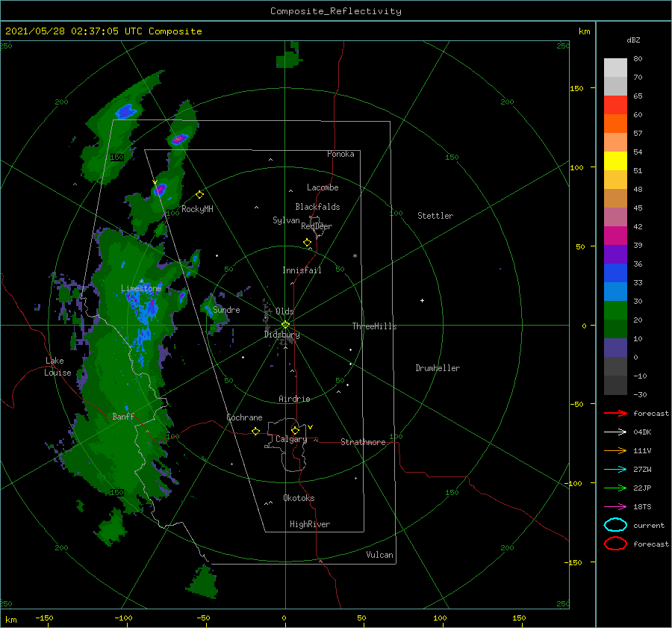This screenshot has height=628, width=672.
Task: Click the RockyMH label
Action: [x=197, y=209]
